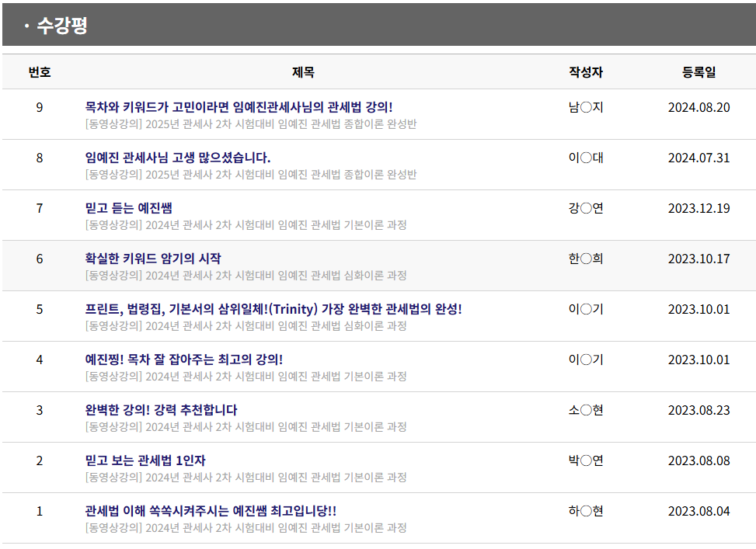Viewport: 756px width, 549px height.
Task: Click the '번호' column header
Action: 40,72
